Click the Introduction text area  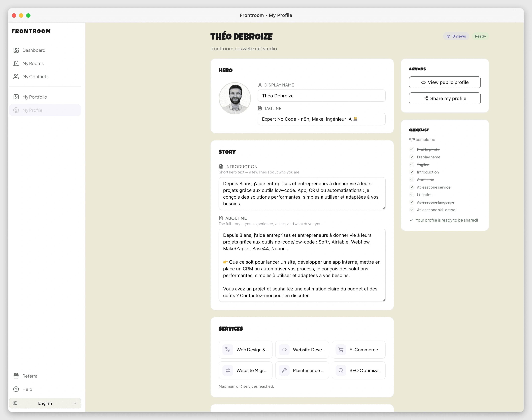[x=302, y=194]
